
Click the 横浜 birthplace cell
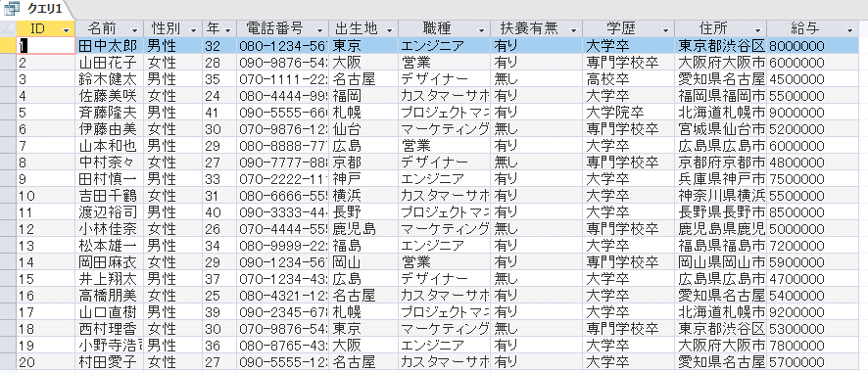click(363, 196)
